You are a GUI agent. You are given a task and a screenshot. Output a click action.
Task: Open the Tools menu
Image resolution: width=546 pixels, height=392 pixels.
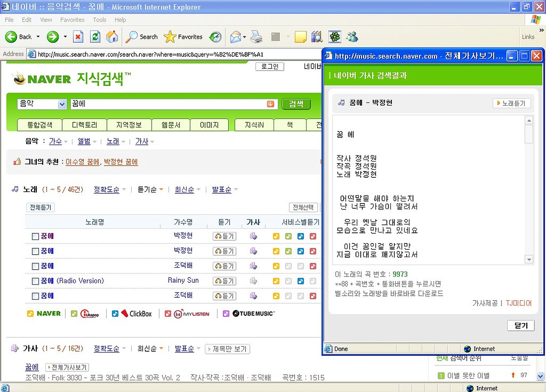click(99, 20)
